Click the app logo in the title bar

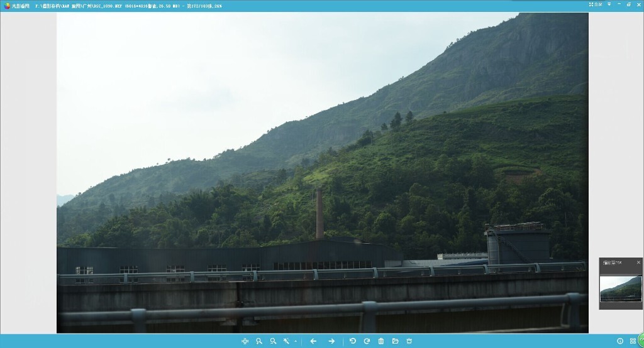(x=6, y=6)
